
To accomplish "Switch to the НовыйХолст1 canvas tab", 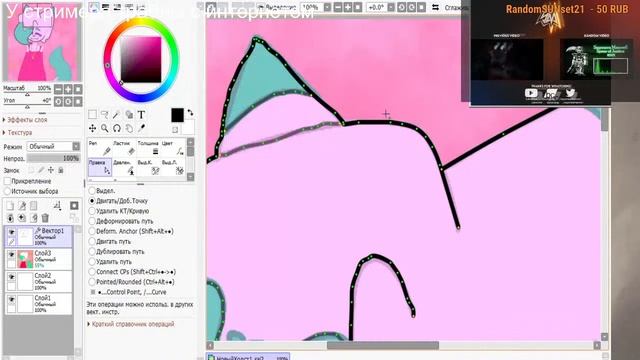I will (x=248, y=357).
